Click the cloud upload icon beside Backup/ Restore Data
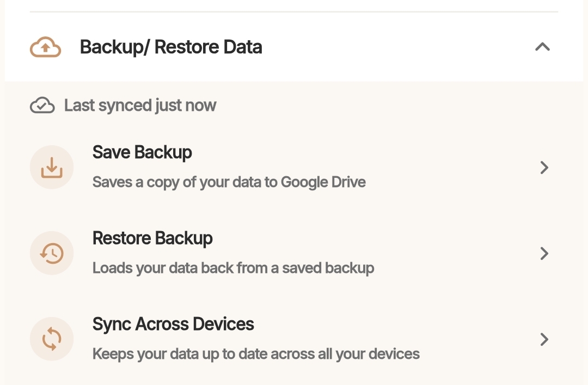The width and height of the screenshot is (588, 385). (45, 47)
